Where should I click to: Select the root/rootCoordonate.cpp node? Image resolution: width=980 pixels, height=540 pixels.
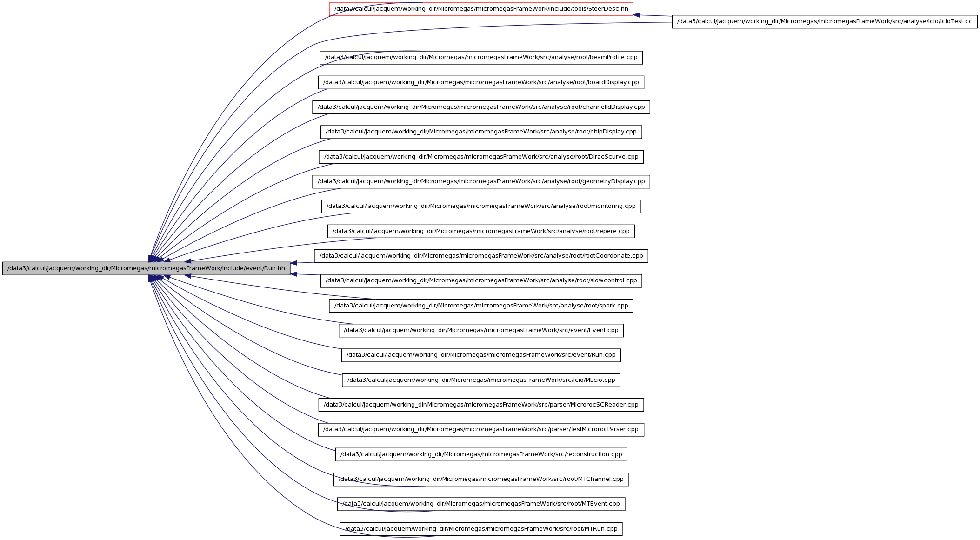(481, 256)
